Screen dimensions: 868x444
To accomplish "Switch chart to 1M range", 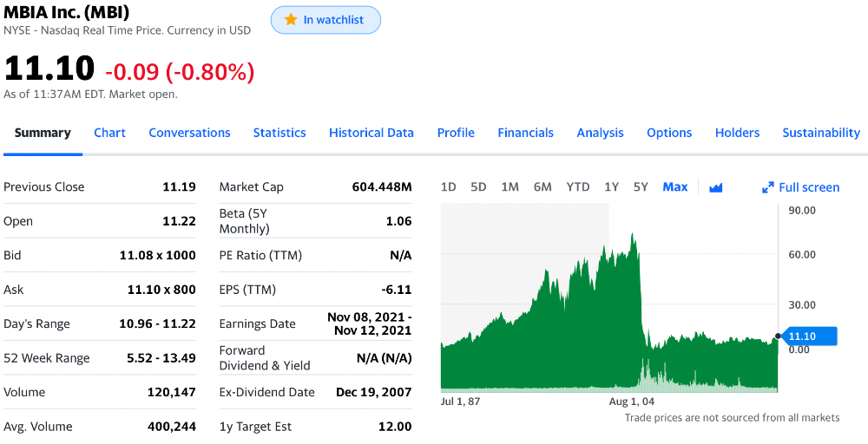I will [510, 187].
